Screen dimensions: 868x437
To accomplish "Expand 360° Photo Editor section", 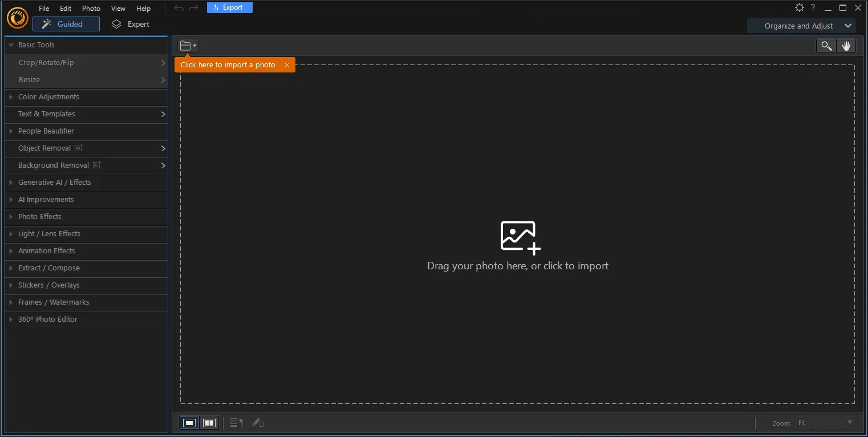I will click(x=86, y=319).
